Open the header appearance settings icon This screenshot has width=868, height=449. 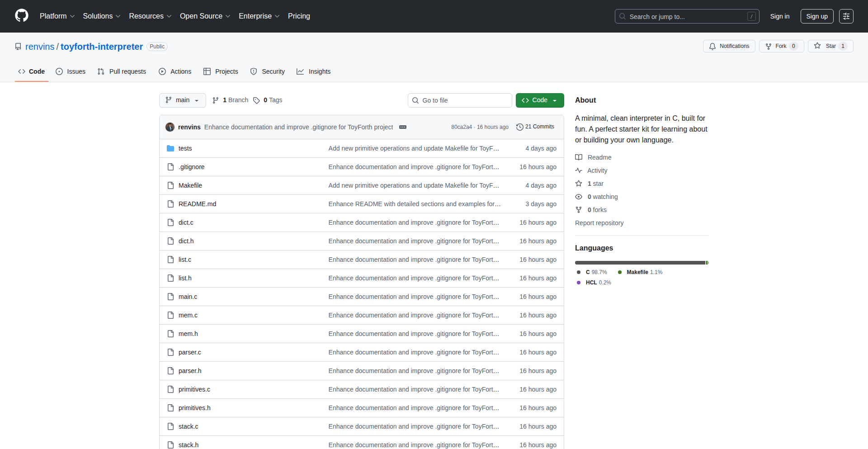tap(846, 16)
